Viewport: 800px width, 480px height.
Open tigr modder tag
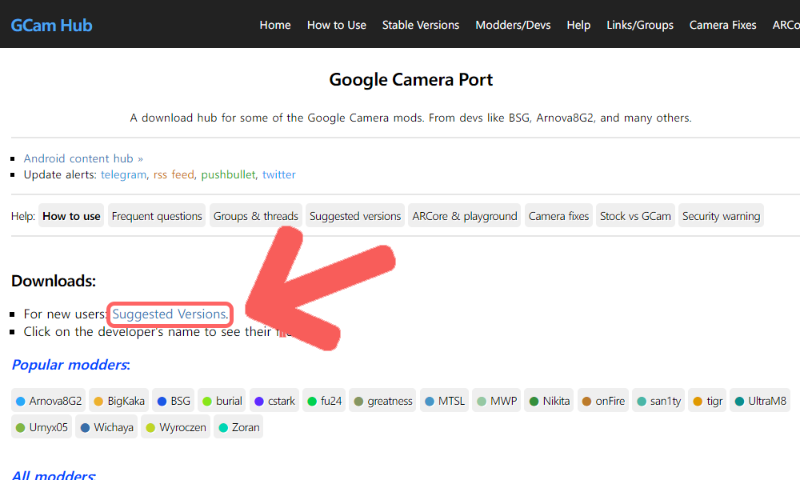click(707, 401)
